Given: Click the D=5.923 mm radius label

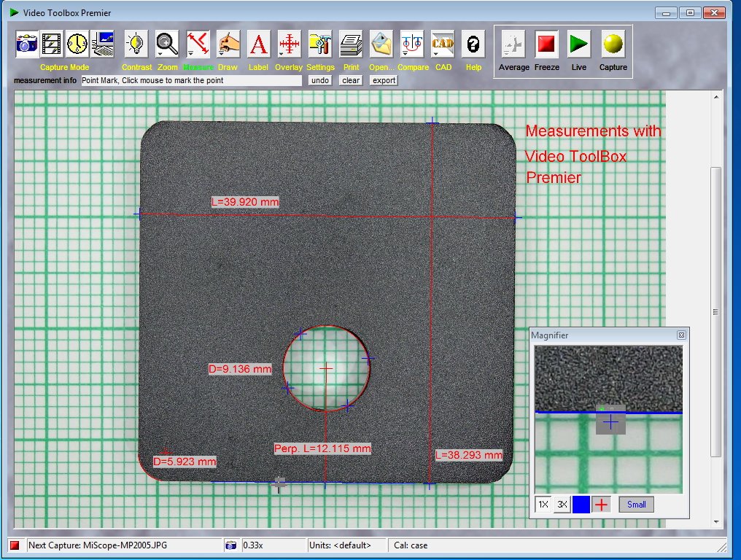Looking at the screenshot, I should point(185,462).
